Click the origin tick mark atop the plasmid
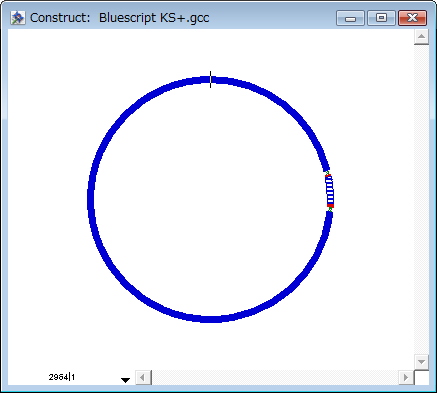Screen dimensions: 437x393 (x=210, y=79)
